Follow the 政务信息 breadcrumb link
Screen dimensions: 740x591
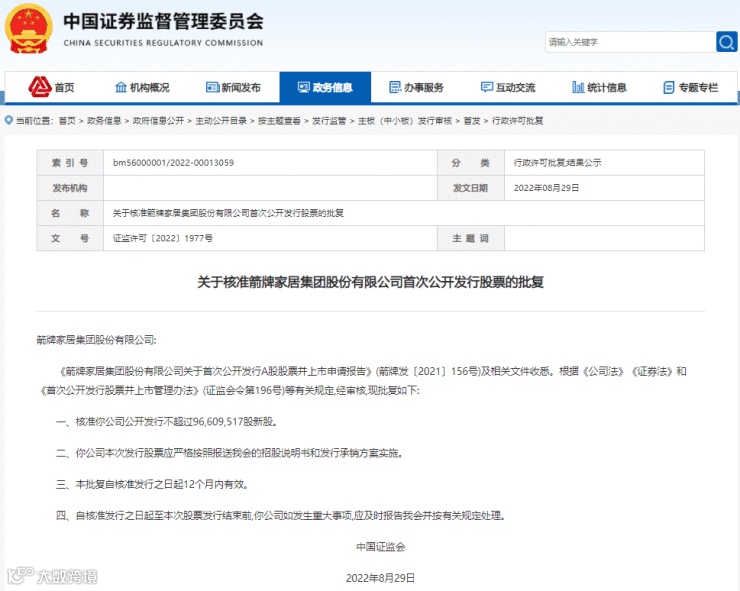pos(104,121)
